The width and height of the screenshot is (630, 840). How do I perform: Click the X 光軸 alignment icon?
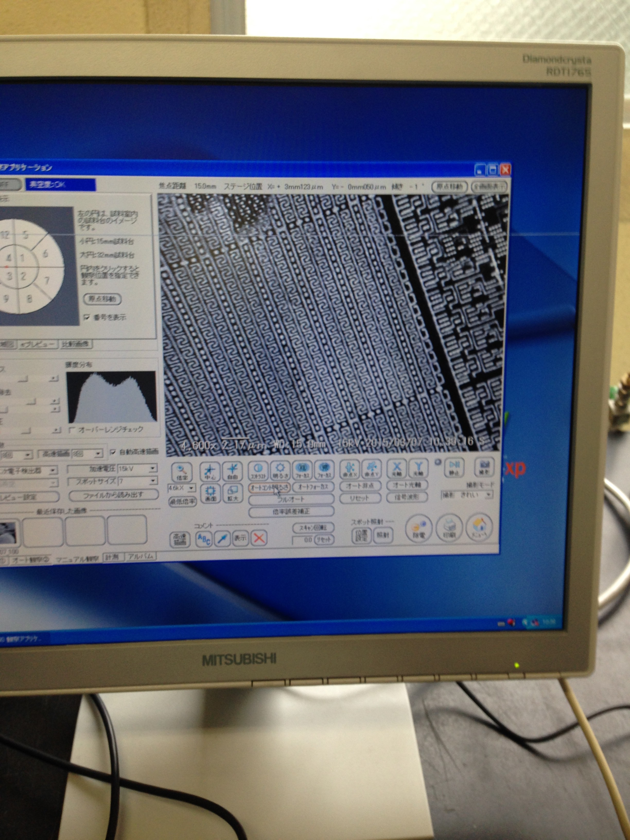[x=397, y=468]
